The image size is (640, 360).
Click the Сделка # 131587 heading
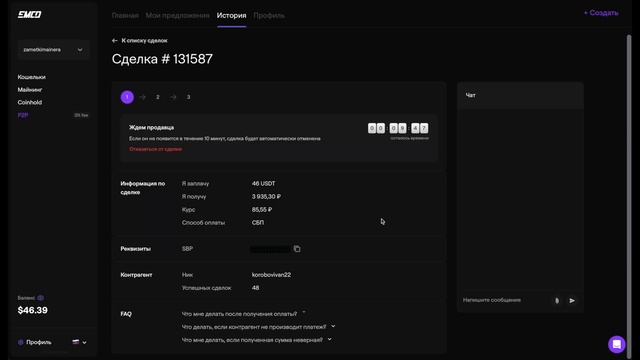pos(162,59)
